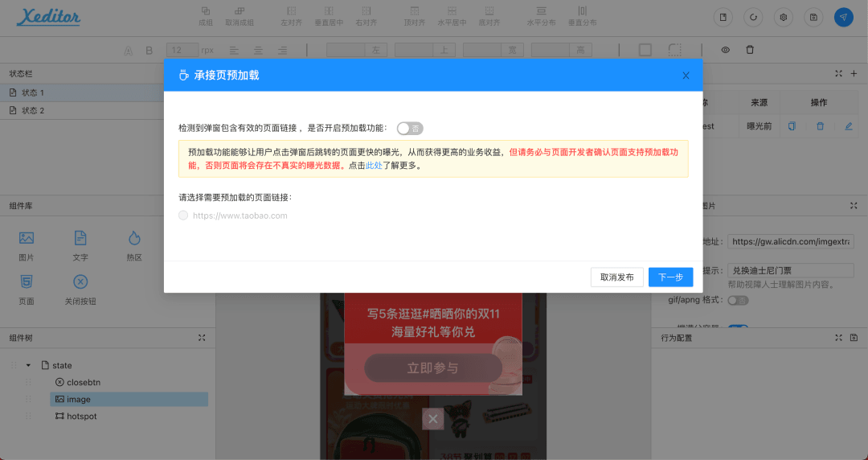Click the blue publish paper-plane icon
The width and height of the screenshot is (868, 460).
(844, 17)
